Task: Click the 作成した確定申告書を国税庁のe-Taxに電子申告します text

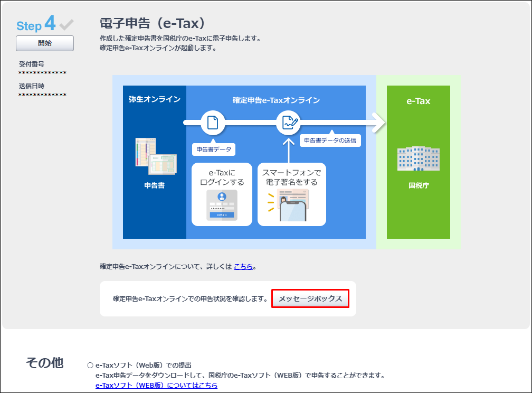Action: click(x=182, y=39)
